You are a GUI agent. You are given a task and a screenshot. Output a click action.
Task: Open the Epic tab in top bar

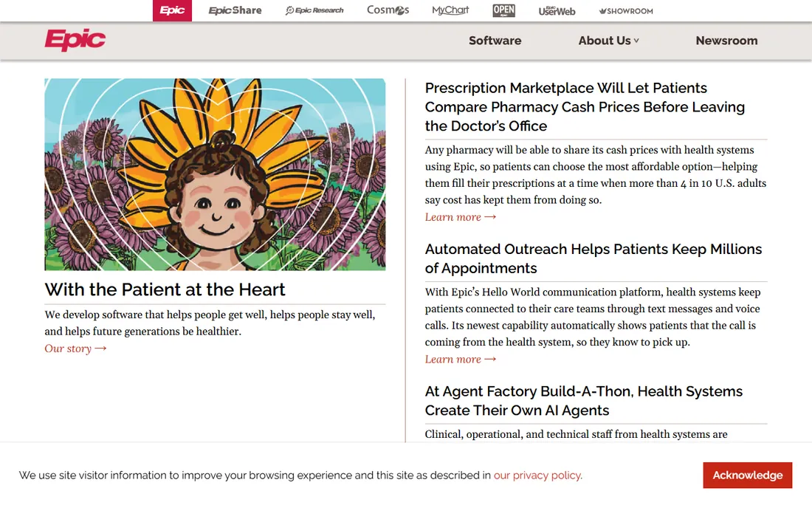pyautogui.click(x=172, y=10)
